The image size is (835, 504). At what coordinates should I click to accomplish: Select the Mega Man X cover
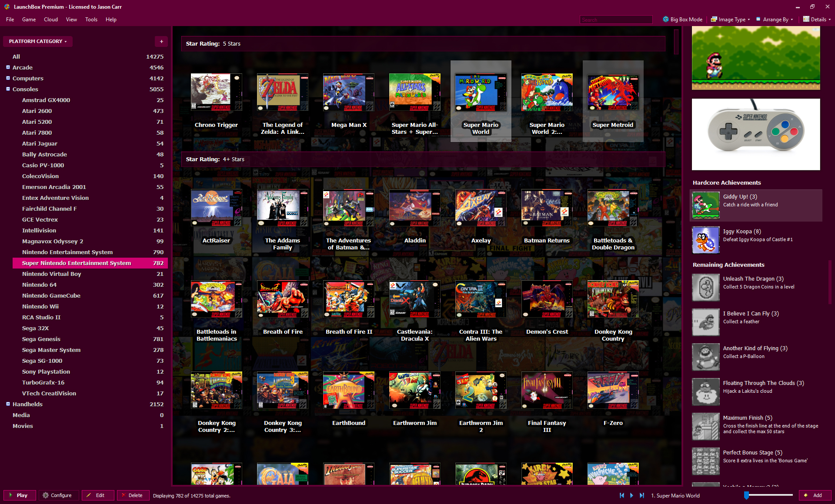(349, 92)
